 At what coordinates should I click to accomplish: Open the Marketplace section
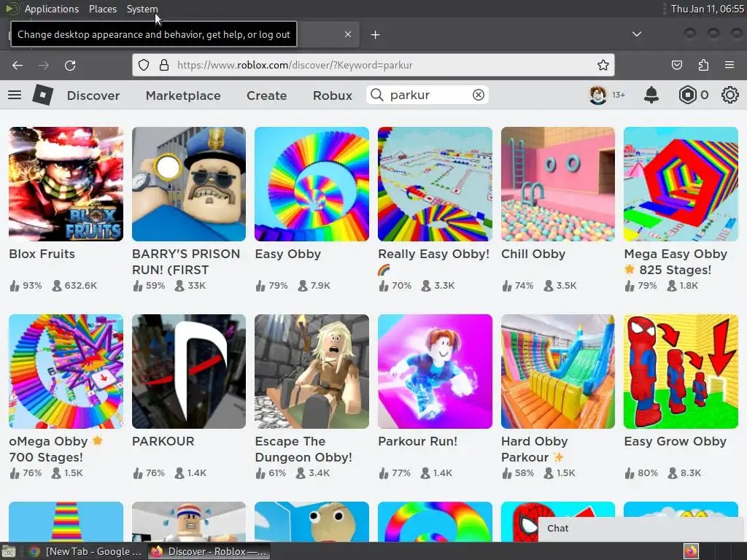[x=183, y=96]
